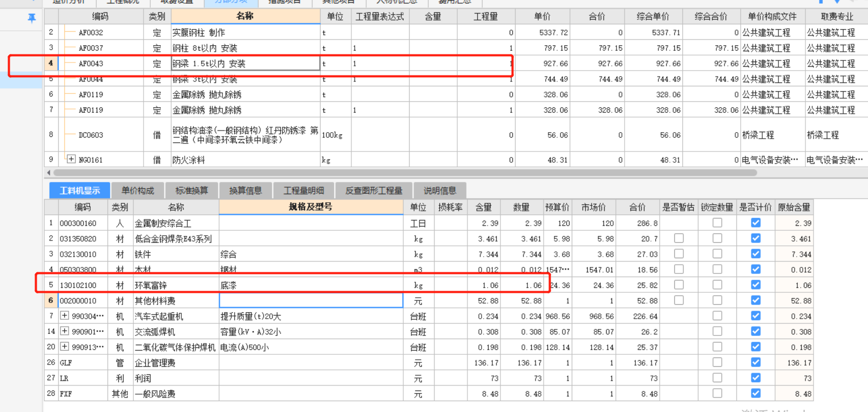Click the 规格及型号 cell of 其他材料费
This screenshot has width=868, height=412.
(311, 300)
